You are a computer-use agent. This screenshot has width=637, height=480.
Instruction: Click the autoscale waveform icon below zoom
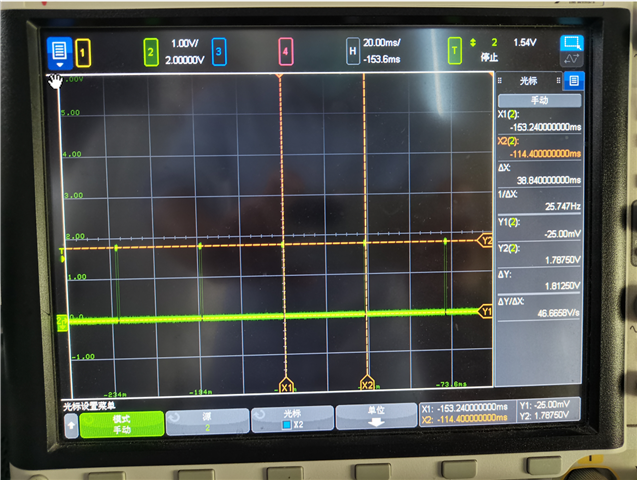[x=572, y=59]
